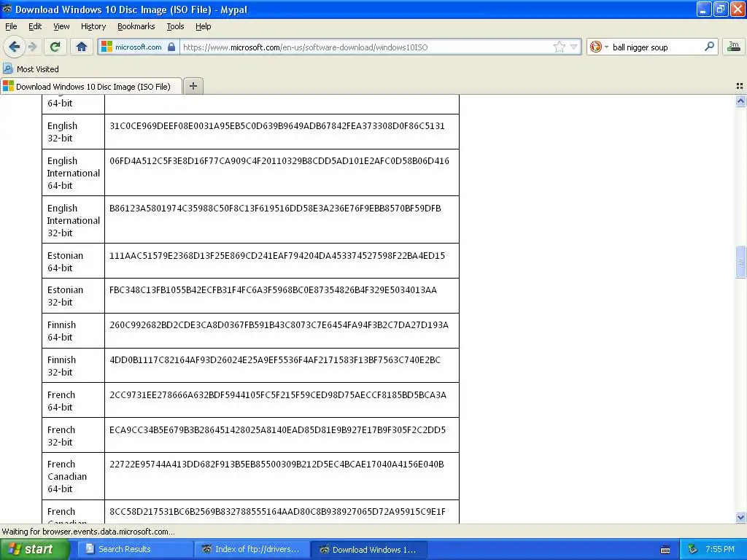
Task: Open the View menu
Action: point(61,26)
